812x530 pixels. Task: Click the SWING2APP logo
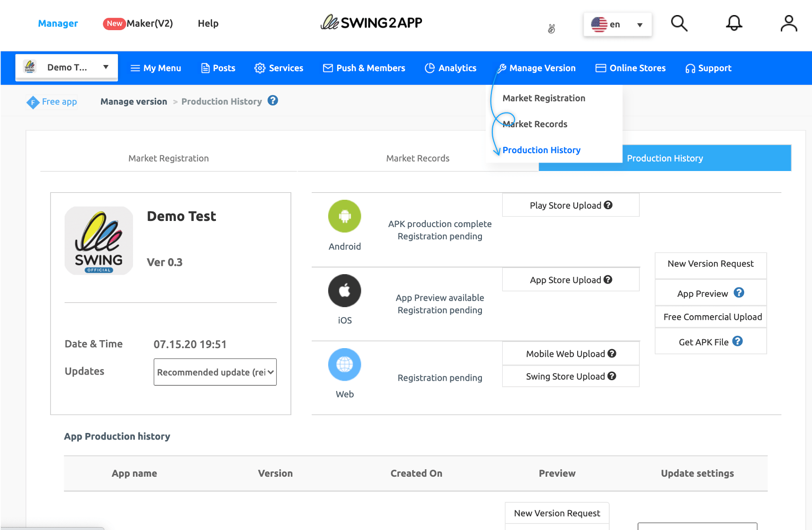point(372,23)
